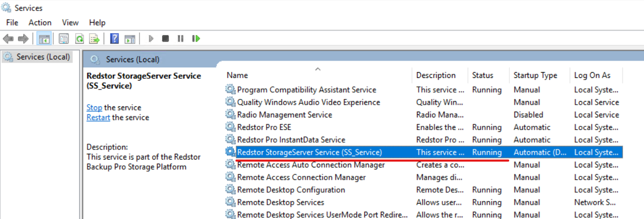Select Program Compatibility Assistant Service row
This screenshot has height=219, width=644.
pyautogui.click(x=424, y=89)
